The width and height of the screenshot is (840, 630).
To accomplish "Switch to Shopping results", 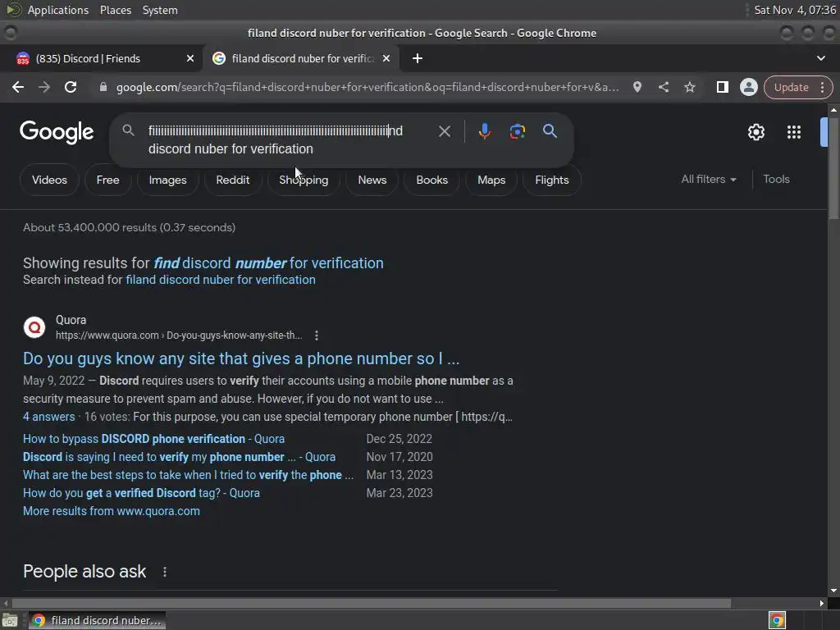I will [x=304, y=180].
